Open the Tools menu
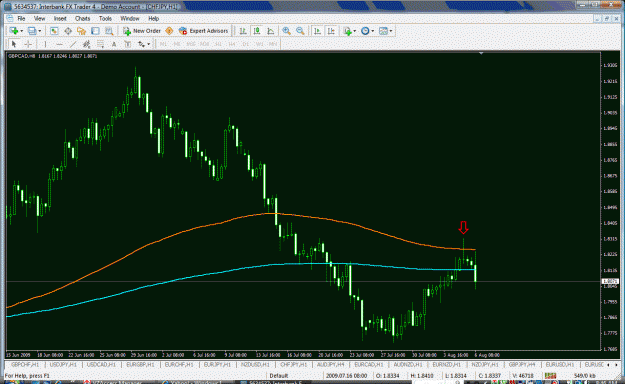This screenshot has height=384, width=625. coord(105,18)
